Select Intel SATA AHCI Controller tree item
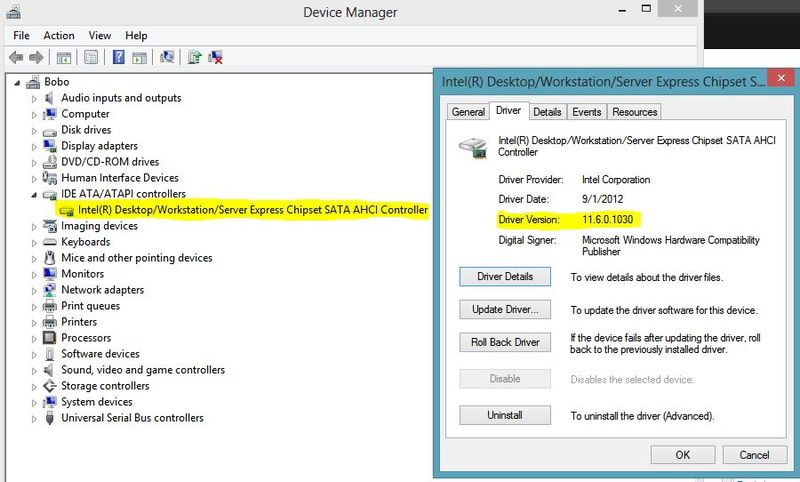 tap(253, 210)
